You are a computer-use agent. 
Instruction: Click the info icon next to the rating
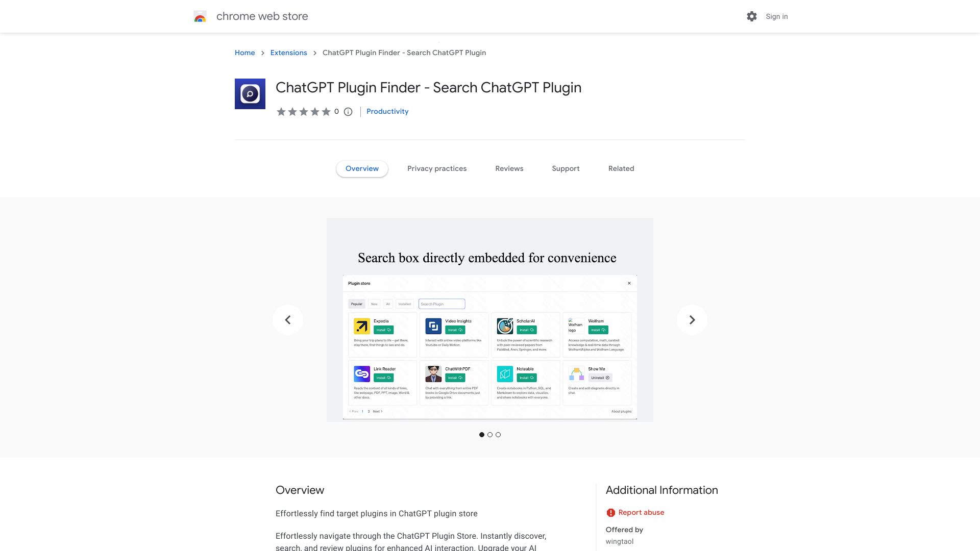348,112
